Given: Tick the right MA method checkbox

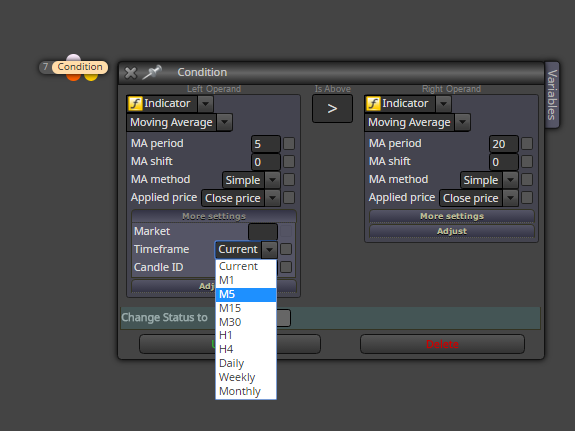Looking at the screenshot, I should 527,179.
